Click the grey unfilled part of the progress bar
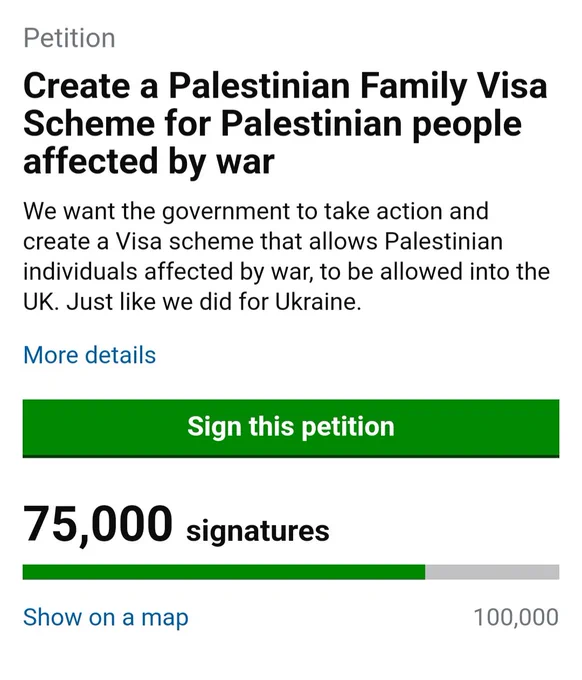Viewport: 582px width, 680px height. click(x=492, y=572)
